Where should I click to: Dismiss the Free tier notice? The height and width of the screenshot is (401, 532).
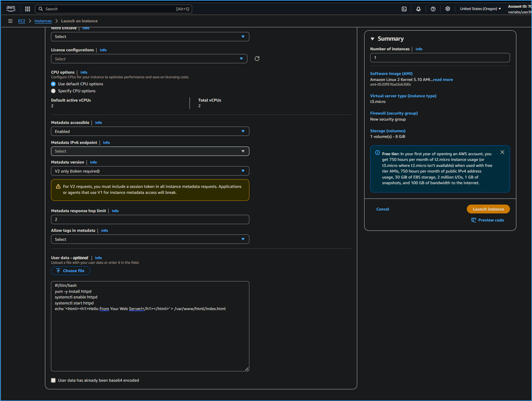(502, 152)
